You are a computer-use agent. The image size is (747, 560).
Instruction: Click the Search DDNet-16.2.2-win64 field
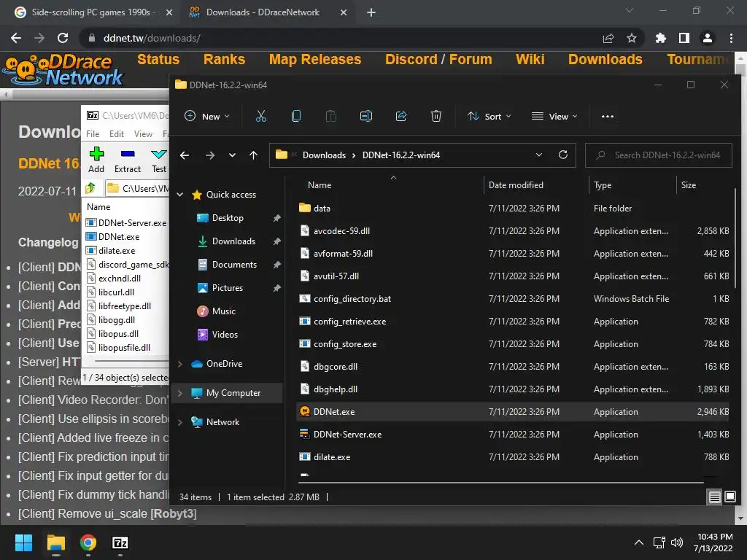(x=659, y=155)
